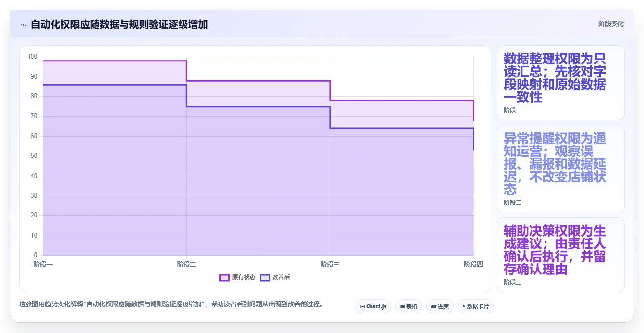
Task: Toggle the 改善后 legend swatch
Action: 265,277
